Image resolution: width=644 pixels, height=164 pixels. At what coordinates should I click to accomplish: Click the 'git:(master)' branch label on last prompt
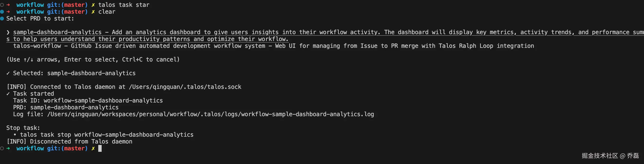pyautogui.click(x=67, y=148)
